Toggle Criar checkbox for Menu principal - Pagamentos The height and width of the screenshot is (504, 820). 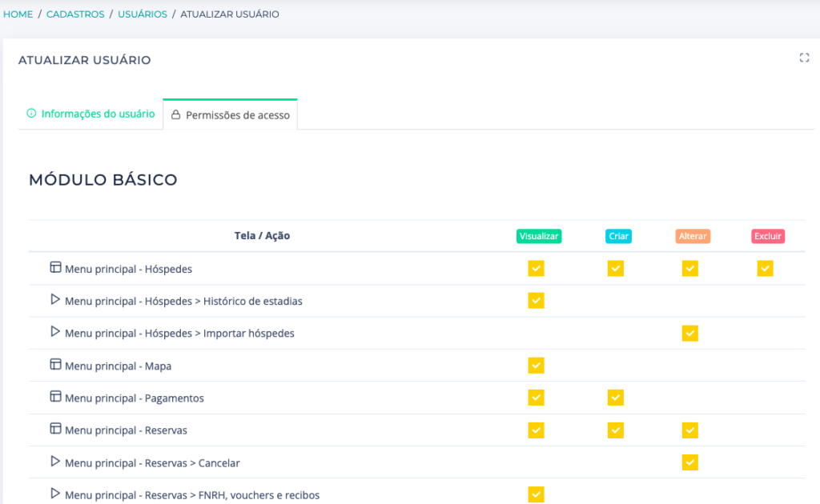click(616, 398)
